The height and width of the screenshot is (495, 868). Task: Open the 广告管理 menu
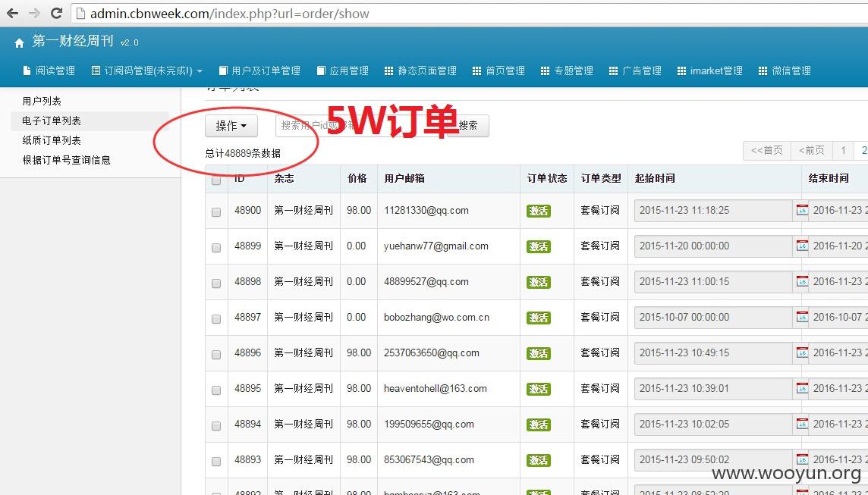tap(636, 70)
